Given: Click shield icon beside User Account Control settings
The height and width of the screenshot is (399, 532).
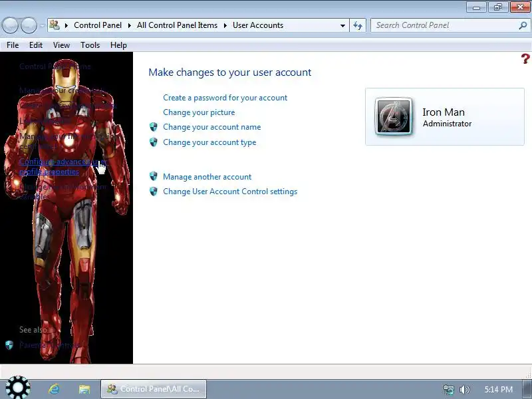Looking at the screenshot, I should pyautogui.click(x=154, y=192).
